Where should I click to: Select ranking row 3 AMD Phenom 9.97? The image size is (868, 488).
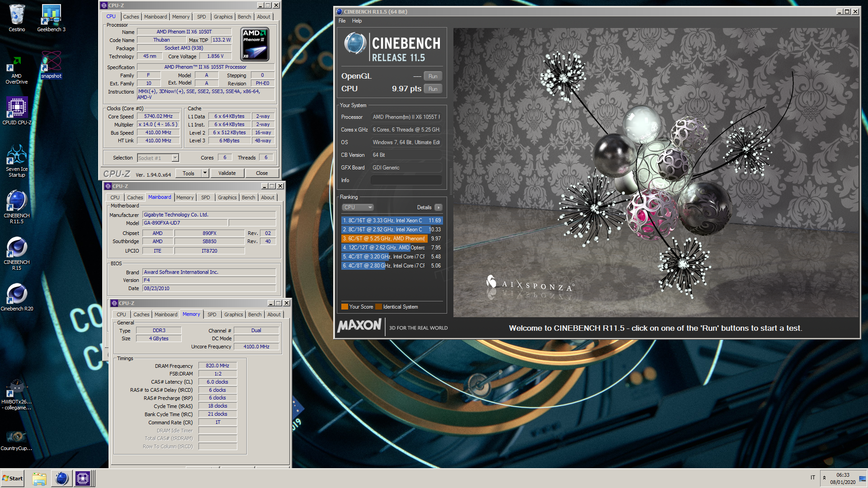(x=392, y=239)
